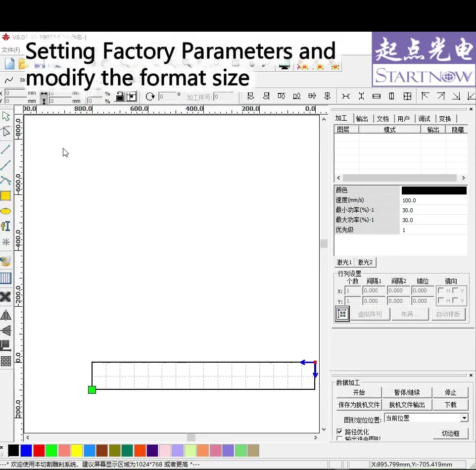Image resolution: width=476 pixels, height=470 pixels.
Task: Select the Bezier curve tool
Action: pyautogui.click(x=6, y=181)
